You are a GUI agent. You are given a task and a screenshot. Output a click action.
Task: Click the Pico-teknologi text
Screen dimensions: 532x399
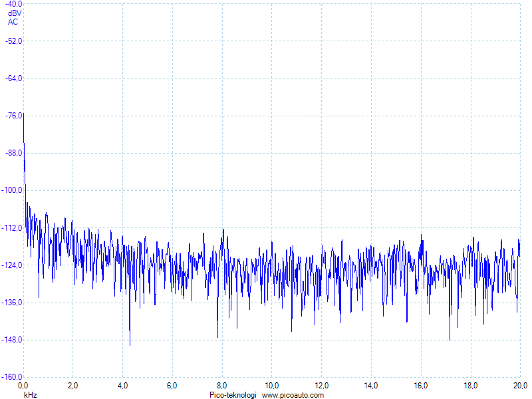(233, 395)
